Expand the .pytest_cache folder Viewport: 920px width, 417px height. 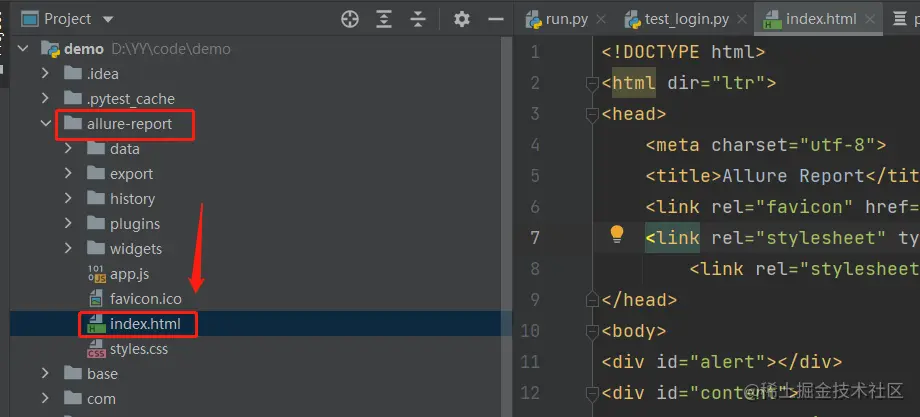click(45, 99)
